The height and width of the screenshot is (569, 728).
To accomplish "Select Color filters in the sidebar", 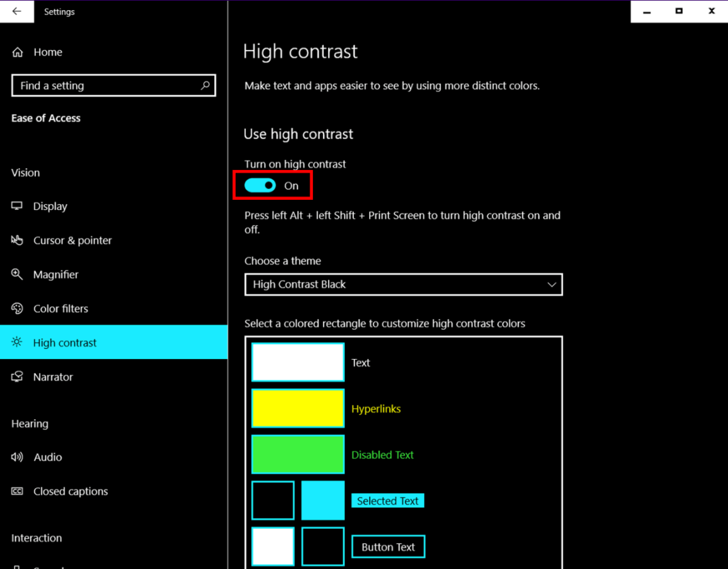I will coord(61,309).
